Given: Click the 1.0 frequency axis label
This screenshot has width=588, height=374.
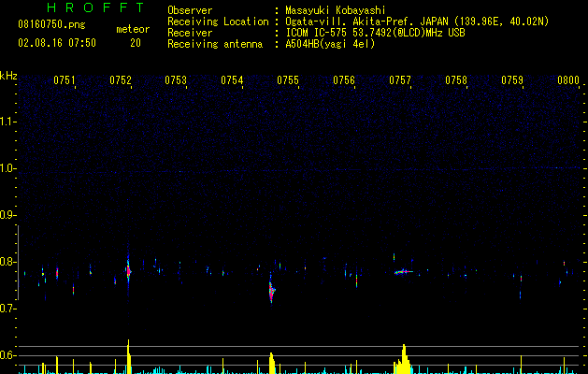Looking at the screenshot, I should click(7, 168).
